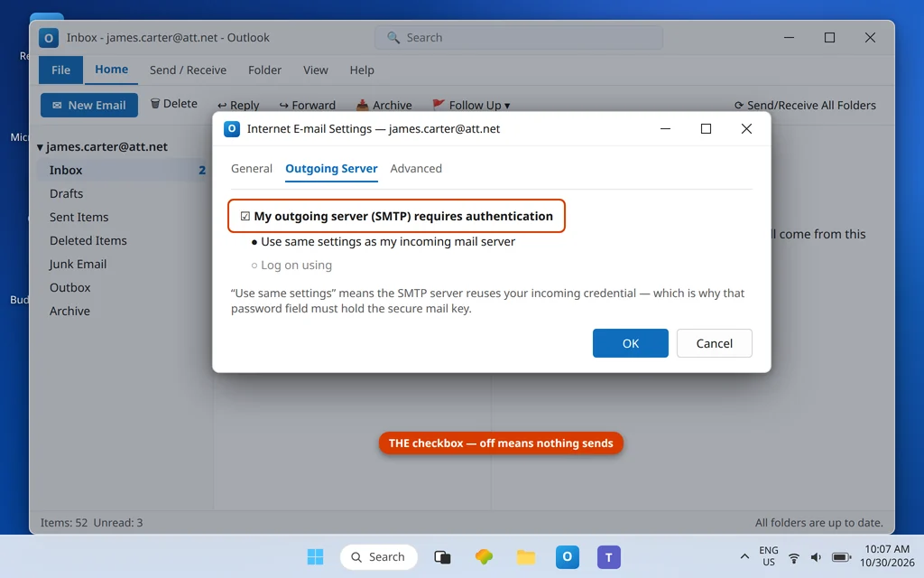Open the Folder ribbon tab
Viewport: 924px width, 578px height.
tap(264, 70)
